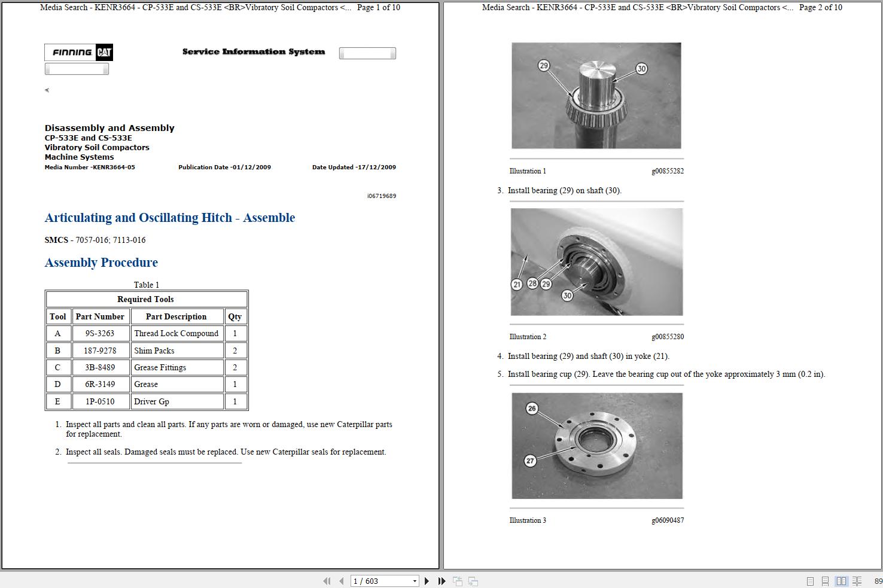Enable single page layout view
This screenshot has width=883, height=588.
click(811, 581)
